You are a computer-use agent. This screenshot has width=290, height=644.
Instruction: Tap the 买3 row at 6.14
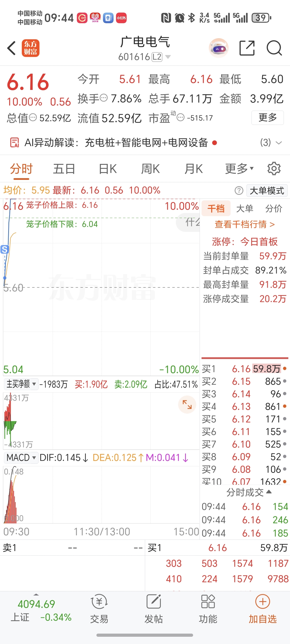tap(245, 394)
